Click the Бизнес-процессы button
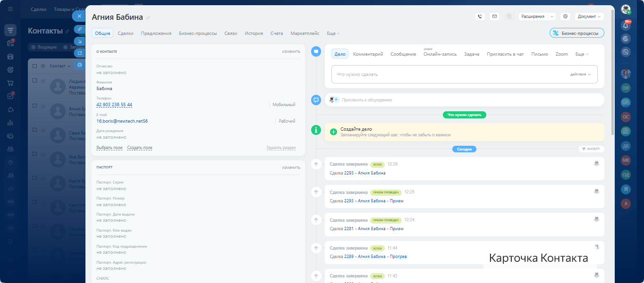 576,33
